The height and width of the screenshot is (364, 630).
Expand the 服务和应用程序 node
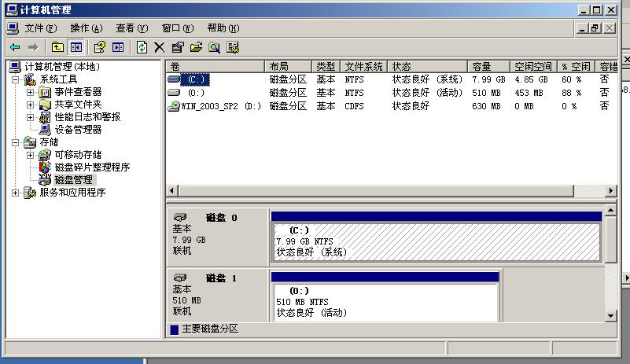coord(15,193)
